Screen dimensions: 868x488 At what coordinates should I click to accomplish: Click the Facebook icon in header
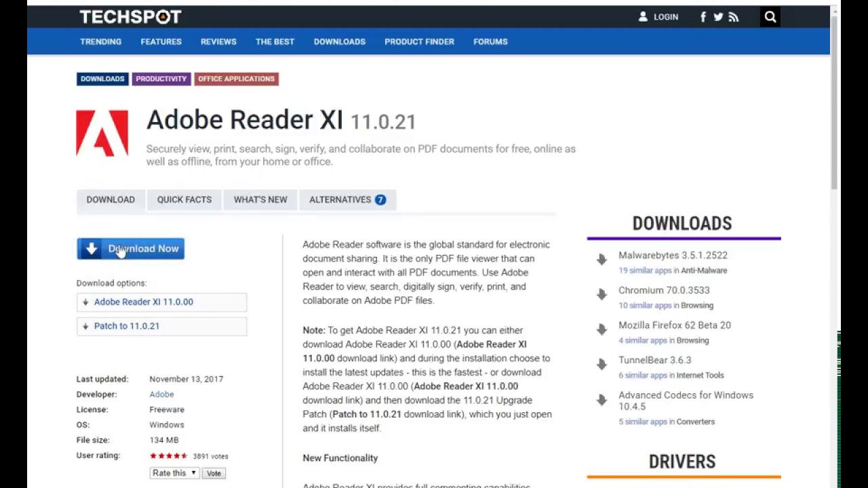pyautogui.click(x=703, y=17)
